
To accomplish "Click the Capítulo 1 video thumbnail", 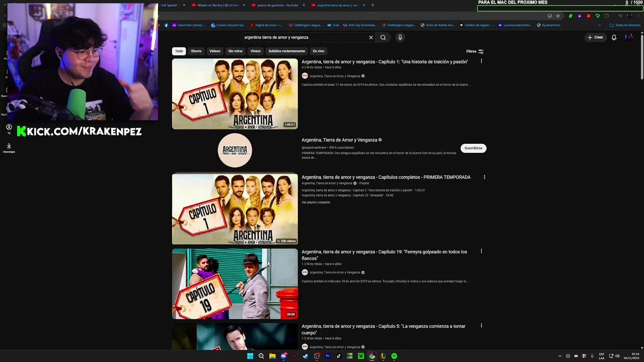I will [x=235, y=94].
